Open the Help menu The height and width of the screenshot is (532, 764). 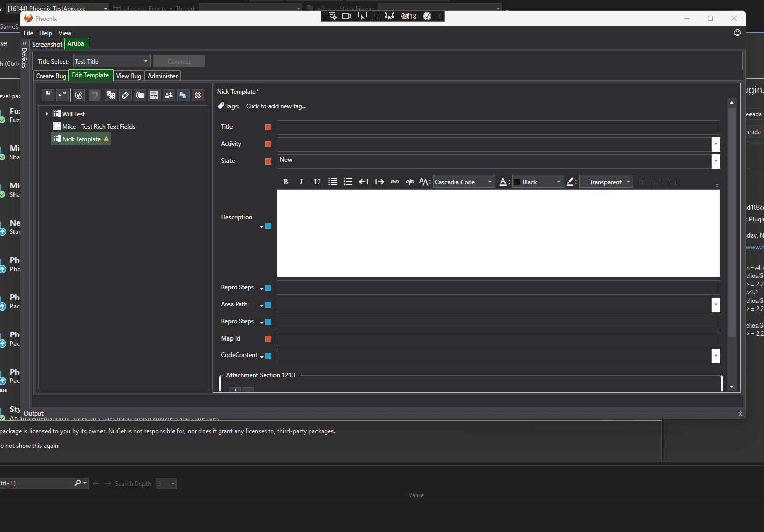(x=46, y=33)
